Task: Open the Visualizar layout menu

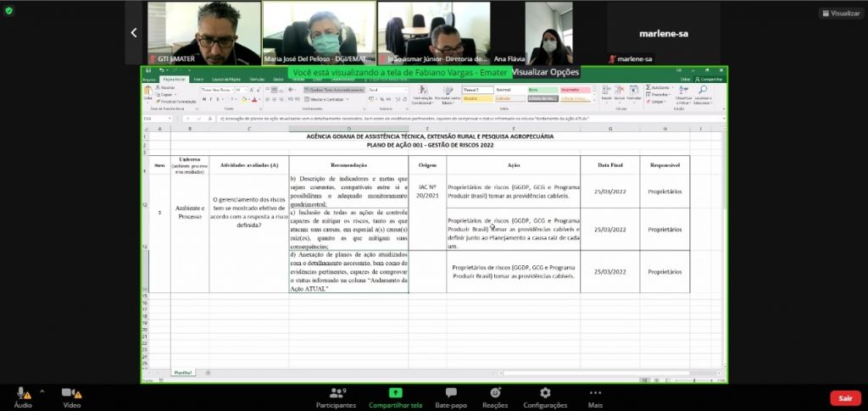Action: tap(839, 13)
